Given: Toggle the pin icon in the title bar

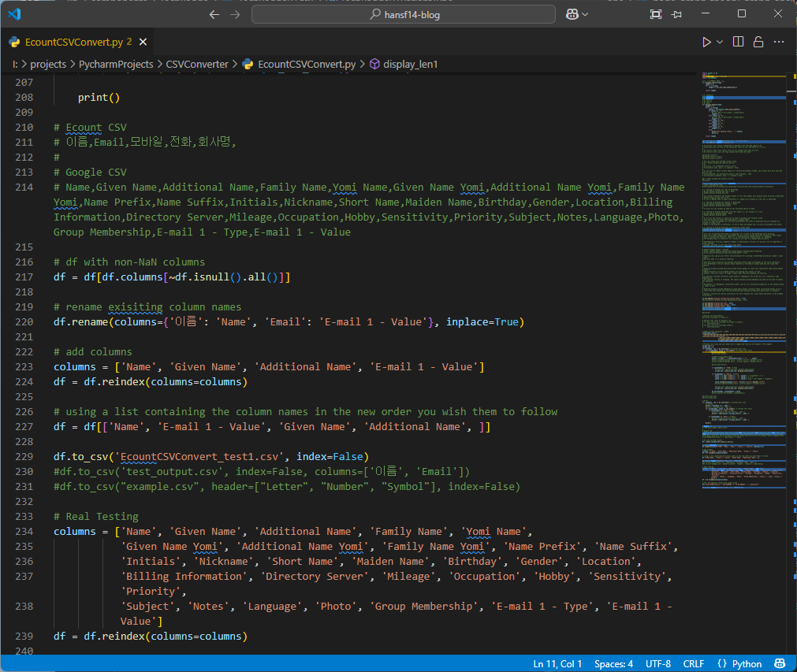Looking at the screenshot, I should pos(677,14).
